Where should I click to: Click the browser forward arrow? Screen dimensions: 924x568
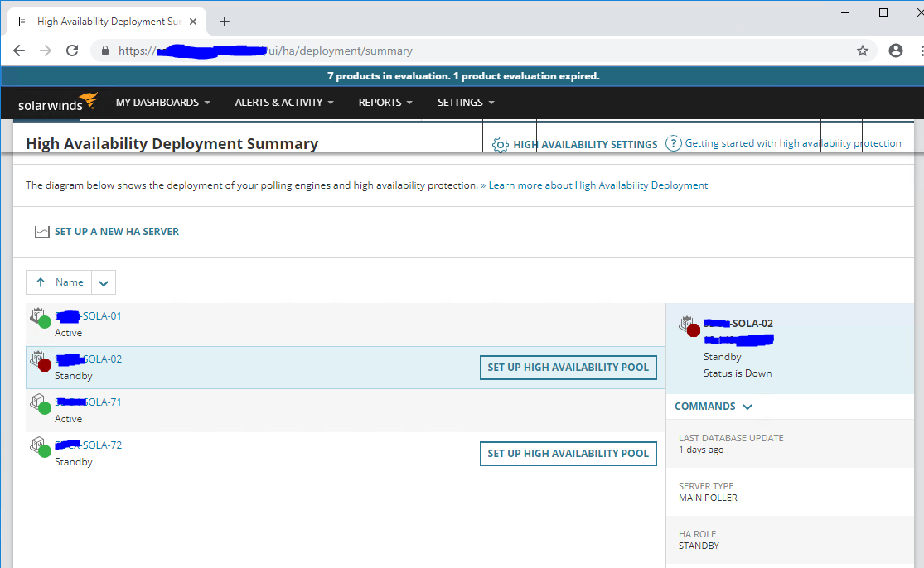[46, 51]
